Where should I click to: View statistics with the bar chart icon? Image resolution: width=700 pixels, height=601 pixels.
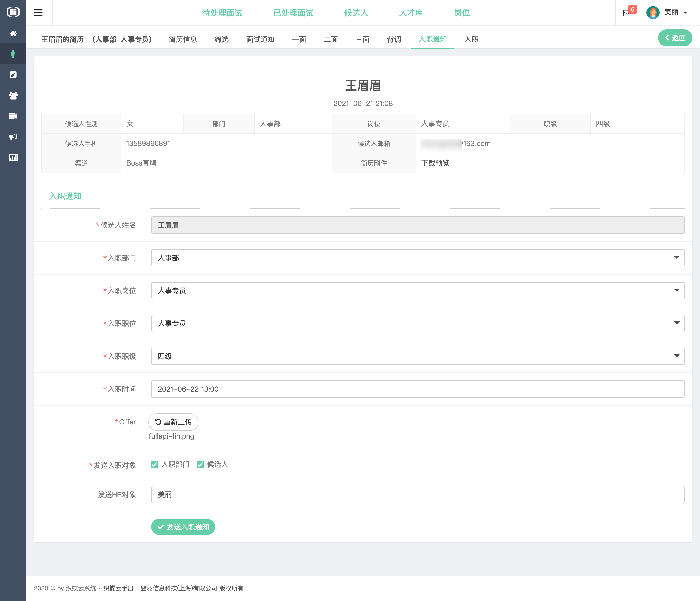click(x=13, y=157)
